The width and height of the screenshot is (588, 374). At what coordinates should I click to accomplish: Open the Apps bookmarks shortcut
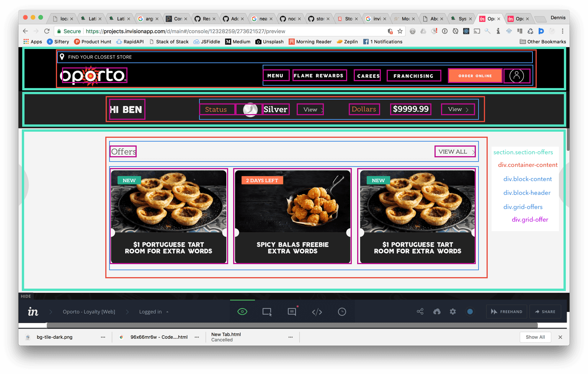point(33,42)
